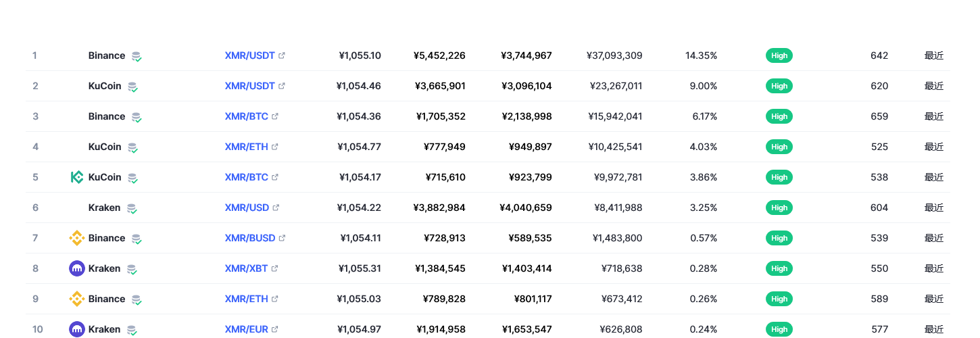
Task: Click the Binance exchange name in row 3
Action: point(107,116)
